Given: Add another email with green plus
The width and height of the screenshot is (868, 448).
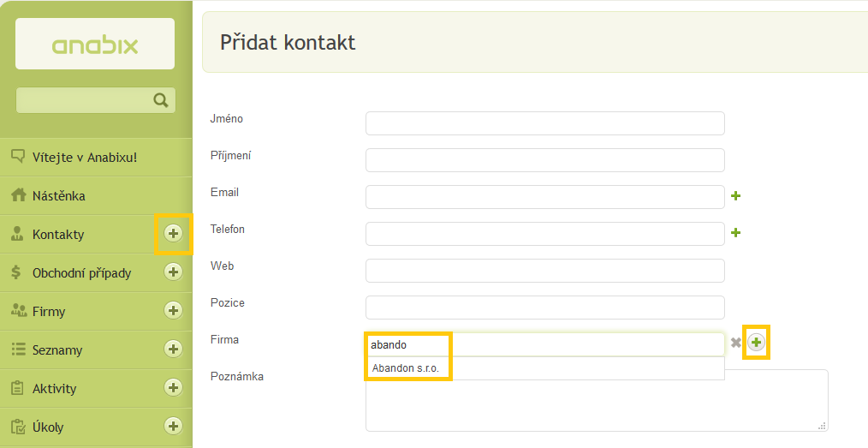Looking at the screenshot, I should (x=735, y=196).
